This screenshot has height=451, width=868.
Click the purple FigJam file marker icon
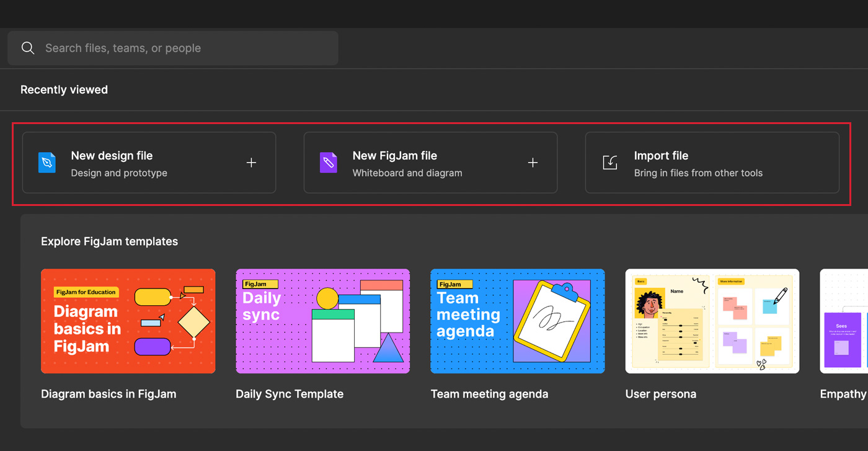328,163
